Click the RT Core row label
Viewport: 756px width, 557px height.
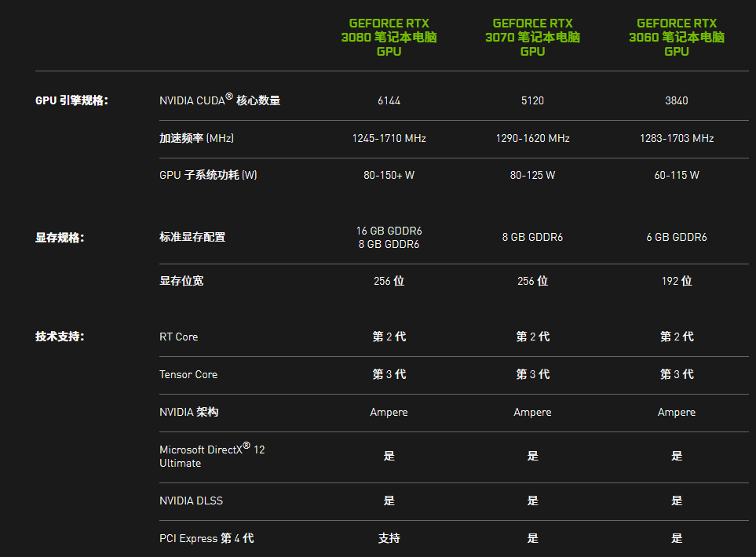178,337
